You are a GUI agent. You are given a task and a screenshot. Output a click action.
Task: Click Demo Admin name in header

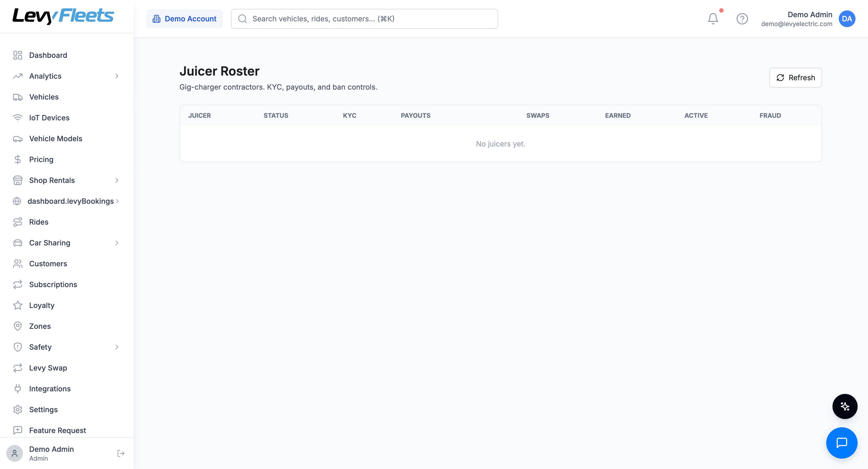pos(810,15)
